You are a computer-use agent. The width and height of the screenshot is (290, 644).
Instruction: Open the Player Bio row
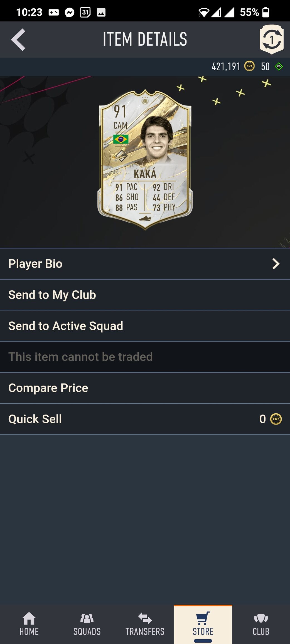coord(111,264)
